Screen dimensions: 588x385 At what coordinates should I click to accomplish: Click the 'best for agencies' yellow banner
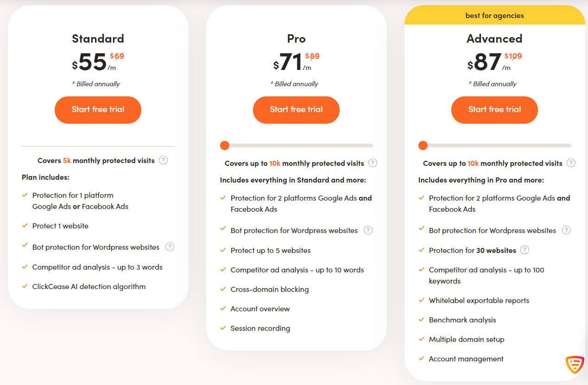point(494,16)
